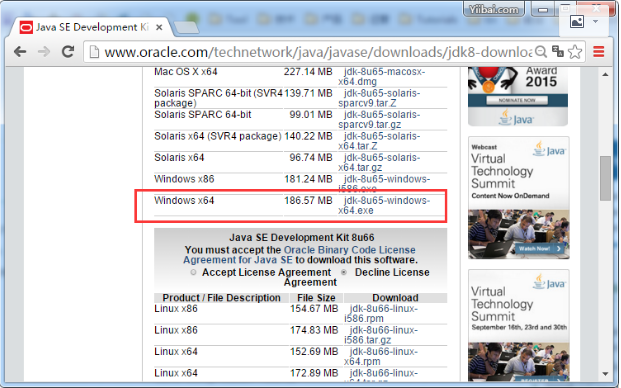
Task: Click the scrollbar up arrow
Action: [605, 74]
